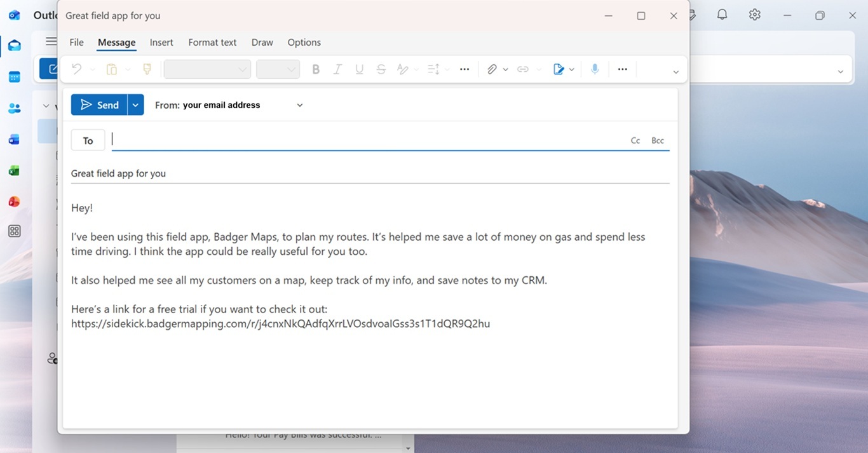Open Mail in Outlook left sidebar

point(14,46)
